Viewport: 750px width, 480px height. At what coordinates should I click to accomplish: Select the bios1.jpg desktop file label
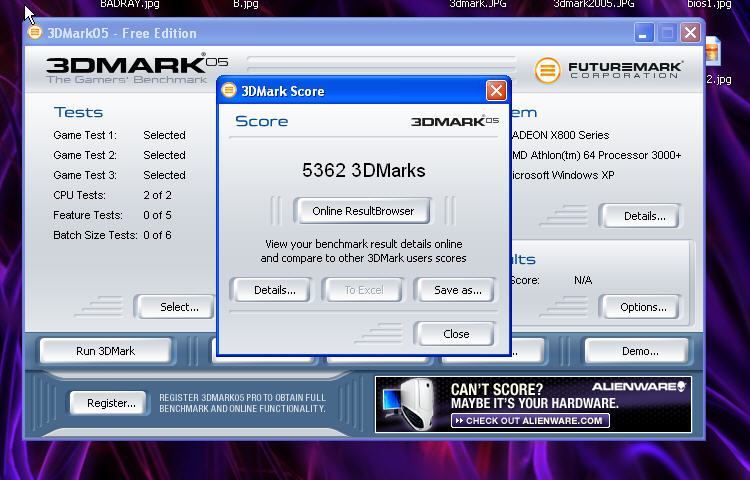pos(709,4)
